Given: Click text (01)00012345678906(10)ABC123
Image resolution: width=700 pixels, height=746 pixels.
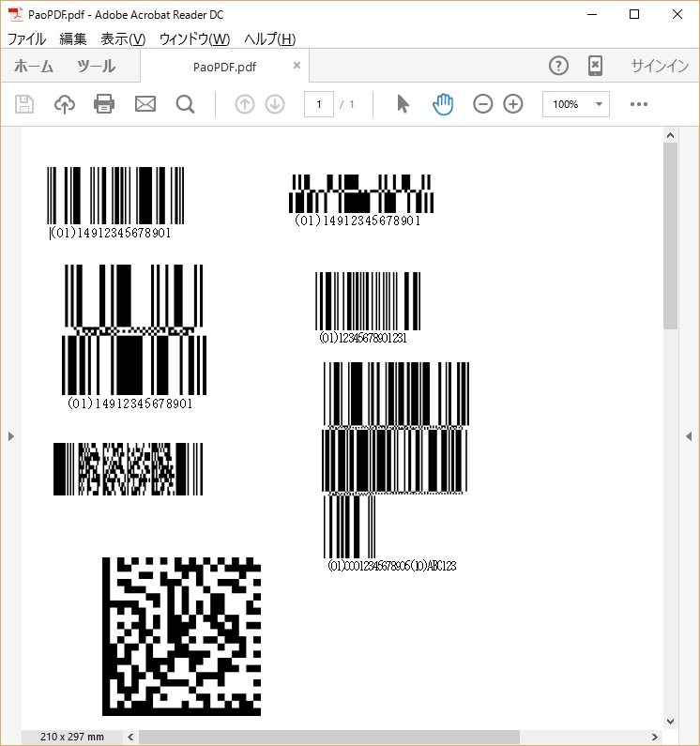Looking at the screenshot, I should (392, 566).
